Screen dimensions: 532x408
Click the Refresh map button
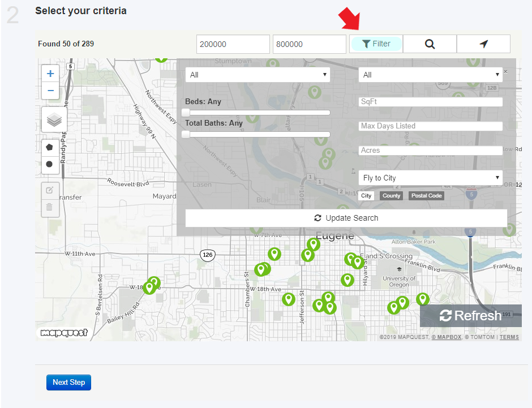coord(470,316)
